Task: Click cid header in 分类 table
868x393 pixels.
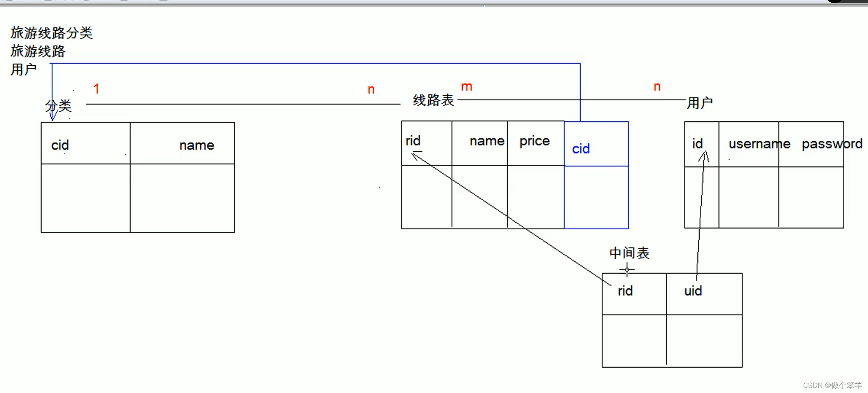Action: point(60,145)
